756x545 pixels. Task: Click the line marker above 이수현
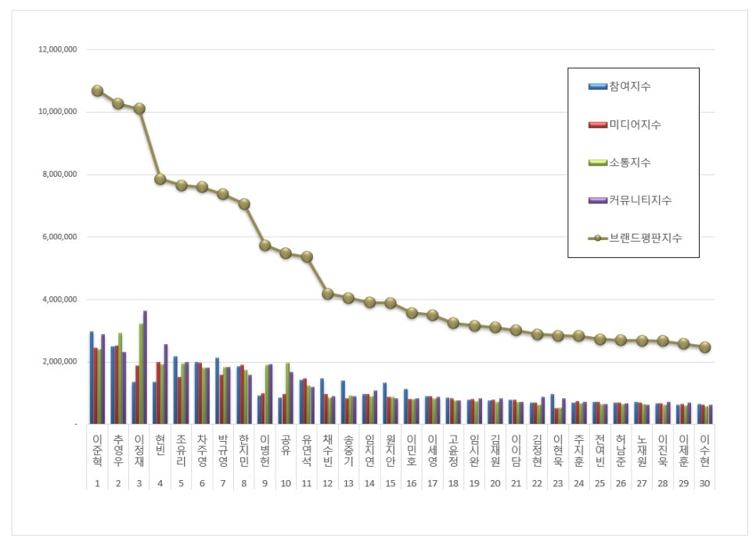(x=705, y=347)
